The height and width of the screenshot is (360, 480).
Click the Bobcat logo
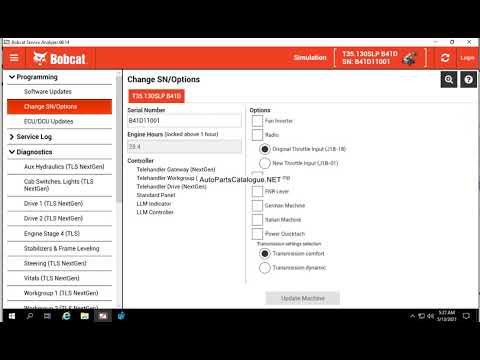(x=60, y=59)
